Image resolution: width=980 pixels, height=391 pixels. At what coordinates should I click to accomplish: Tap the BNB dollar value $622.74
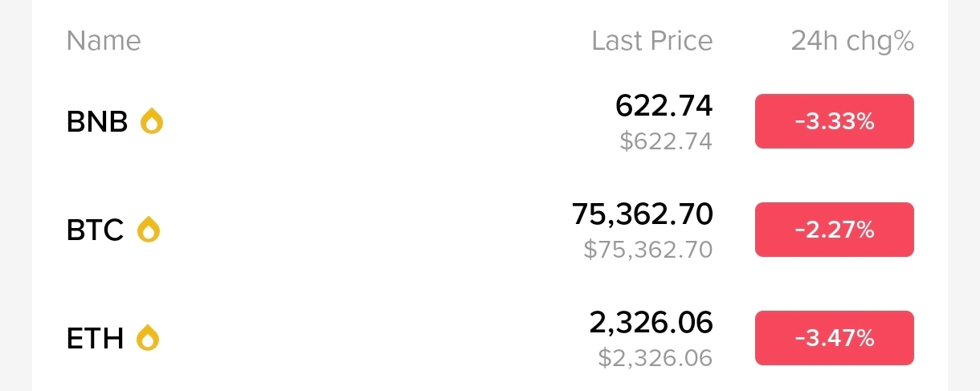pos(666,141)
